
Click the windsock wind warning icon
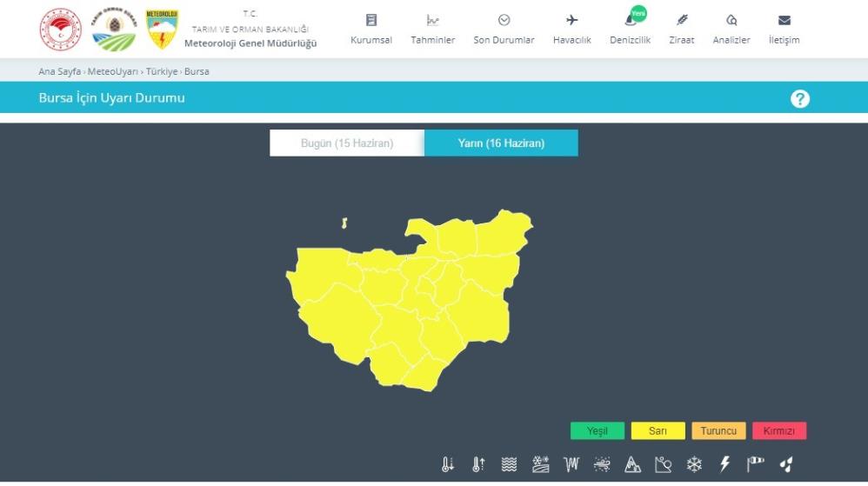[x=755, y=464]
